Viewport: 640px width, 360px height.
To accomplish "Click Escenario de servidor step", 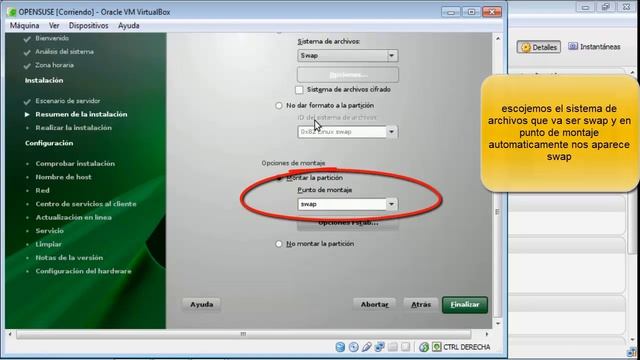I will click(68, 101).
